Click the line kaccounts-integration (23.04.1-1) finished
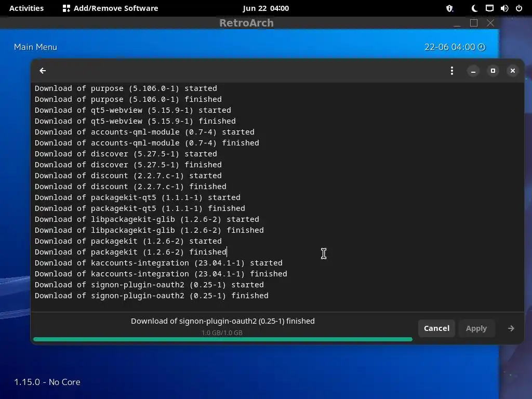The image size is (532, 399). [161, 273]
